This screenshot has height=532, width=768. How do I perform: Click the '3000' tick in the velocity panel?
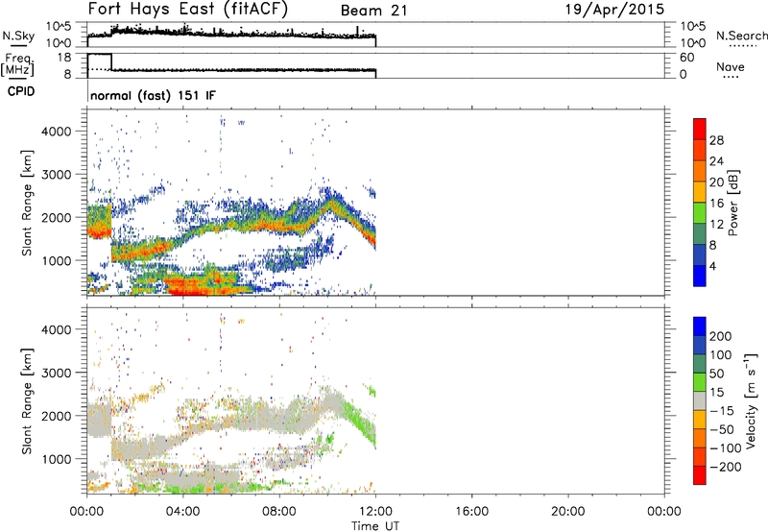(57, 373)
